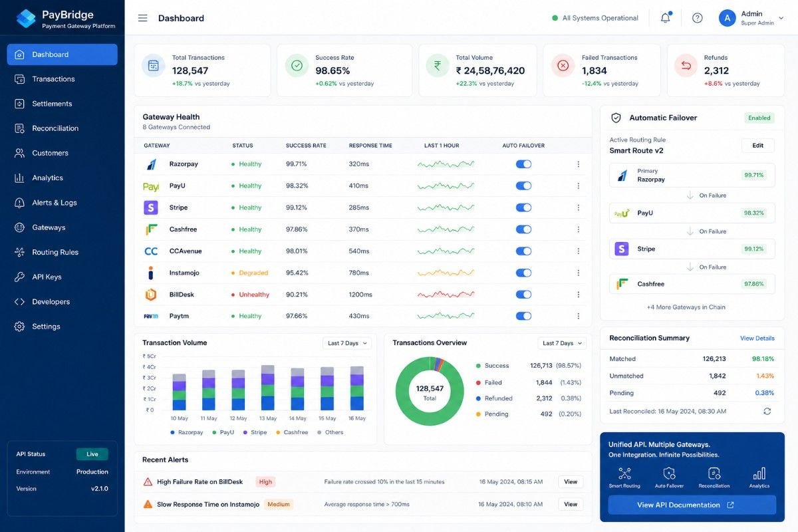Image resolution: width=798 pixels, height=532 pixels.
Task: Toggle auto failover for BillDesk
Action: (x=524, y=295)
